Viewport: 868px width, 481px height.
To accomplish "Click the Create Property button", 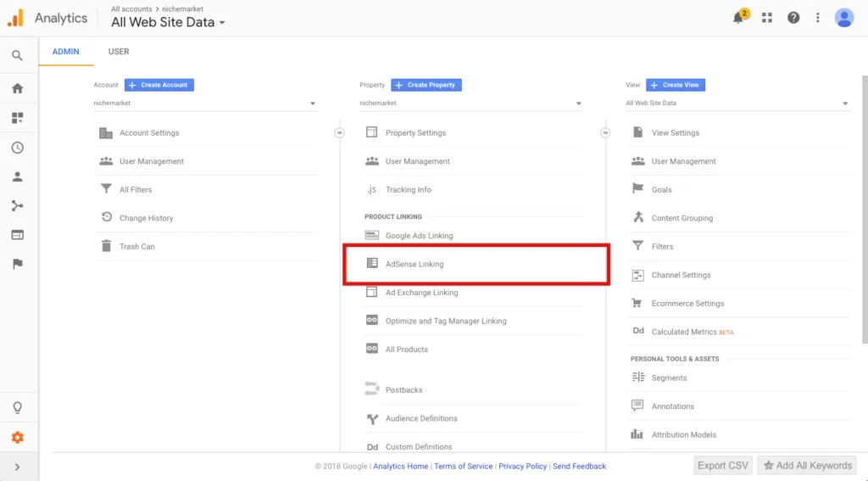I will (426, 85).
